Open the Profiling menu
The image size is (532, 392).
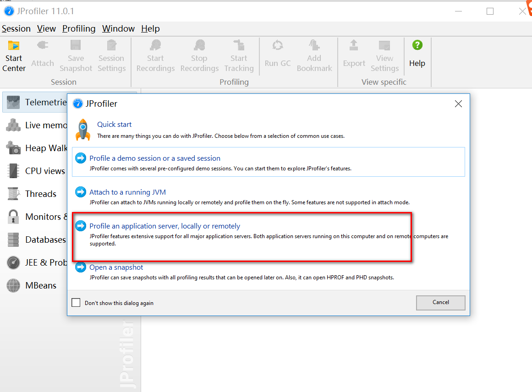pos(79,28)
